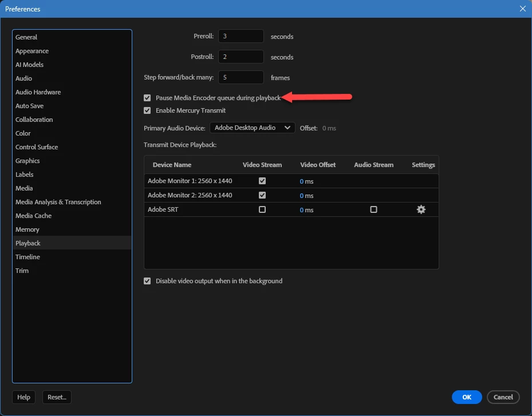
Task: Enable Audio Stream for Adobe SRT
Action: pos(373,209)
